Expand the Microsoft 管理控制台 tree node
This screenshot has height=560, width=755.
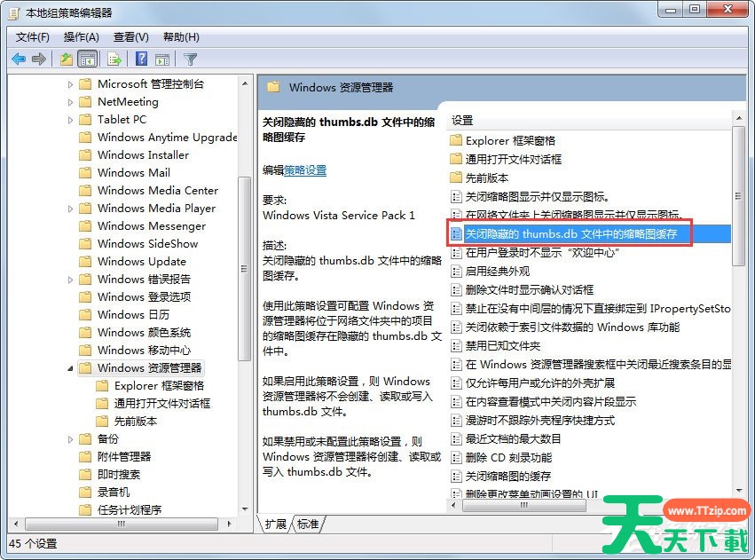[x=70, y=84]
